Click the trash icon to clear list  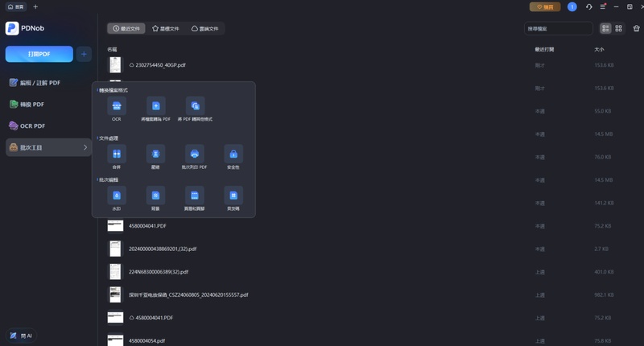636,28
